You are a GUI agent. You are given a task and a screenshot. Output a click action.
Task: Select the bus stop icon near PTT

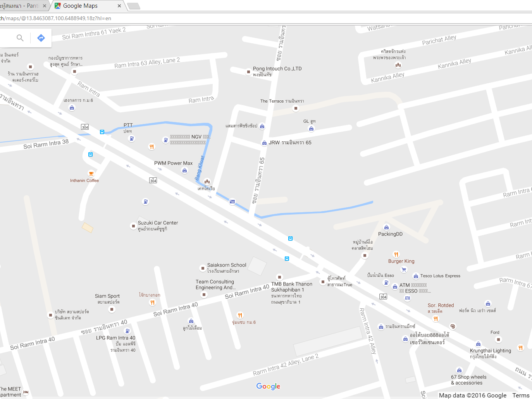(x=102, y=132)
